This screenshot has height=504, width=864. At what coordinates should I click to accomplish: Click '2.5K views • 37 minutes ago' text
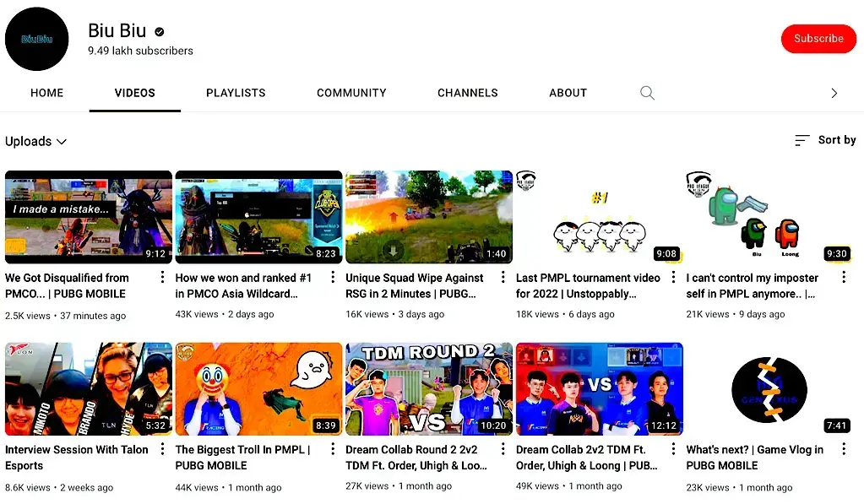click(66, 316)
